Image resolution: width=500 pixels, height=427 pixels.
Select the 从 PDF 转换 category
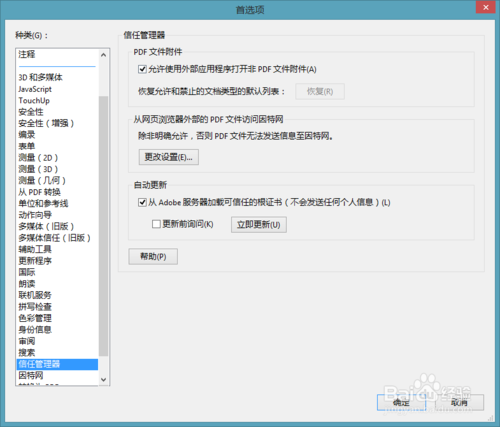(57, 192)
